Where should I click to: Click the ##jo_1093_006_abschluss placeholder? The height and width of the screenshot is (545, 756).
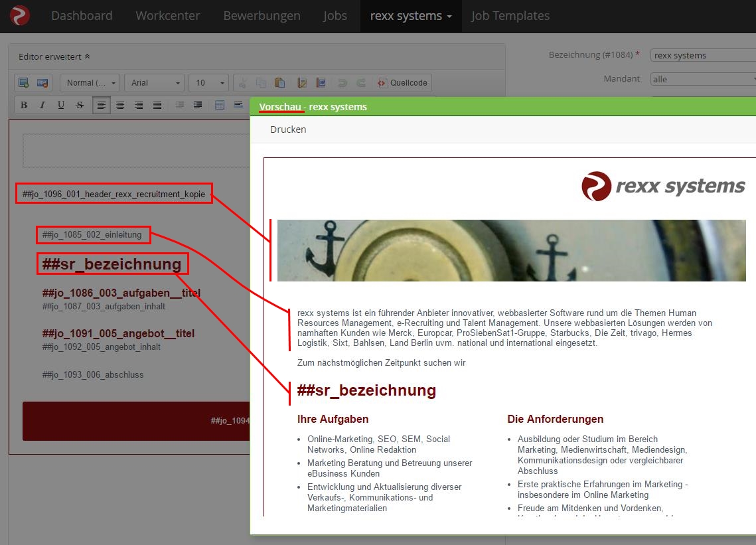[93, 375]
